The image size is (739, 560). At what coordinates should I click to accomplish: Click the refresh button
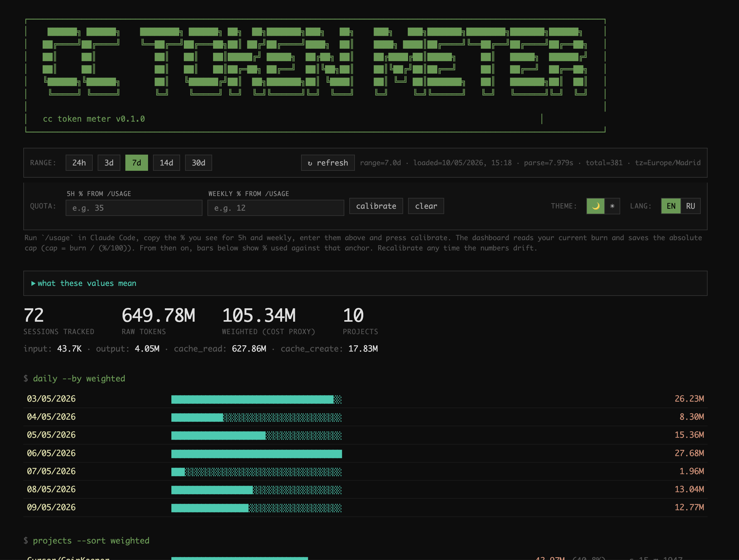point(328,163)
